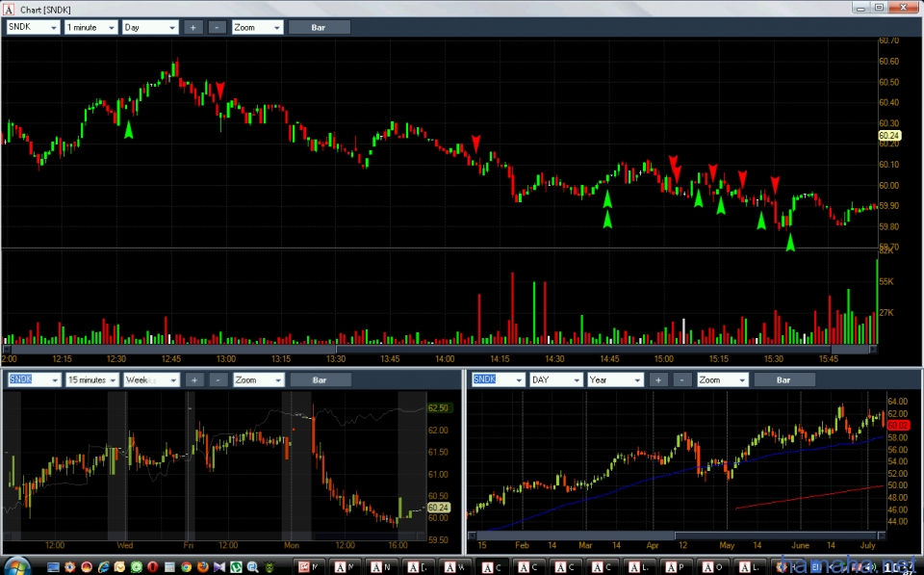The image size is (924, 575).
Task: Launch Internet Explorer from the taskbar
Action: [x=104, y=567]
